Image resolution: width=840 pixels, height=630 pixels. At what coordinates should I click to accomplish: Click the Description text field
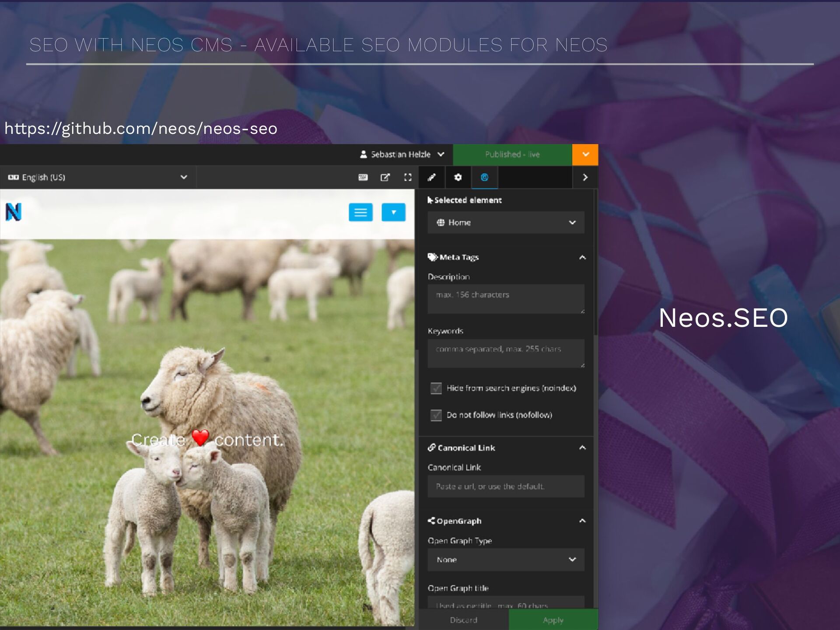click(506, 299)
